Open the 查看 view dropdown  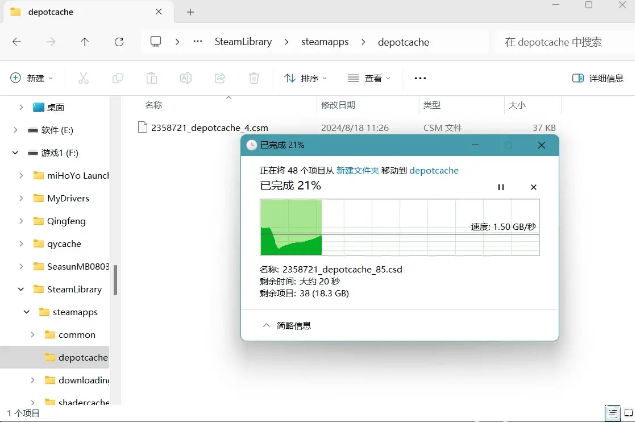click(x=369, y=78)
